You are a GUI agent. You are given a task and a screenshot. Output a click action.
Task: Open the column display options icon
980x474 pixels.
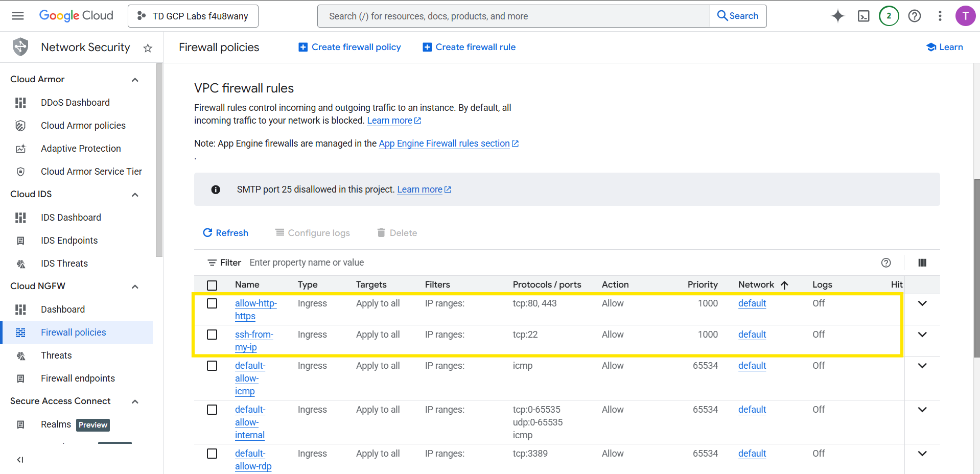coord(922,263)
